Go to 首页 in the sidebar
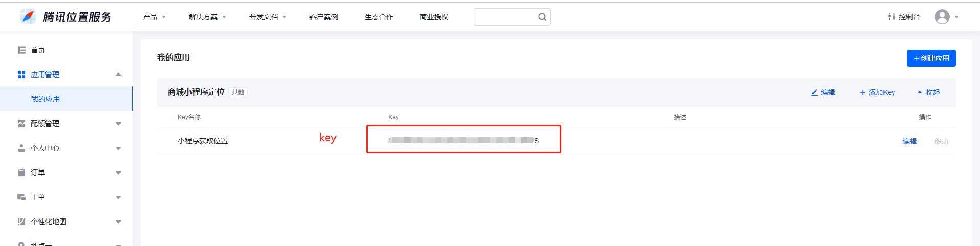980x246 pixels. (x=38, y=50)
